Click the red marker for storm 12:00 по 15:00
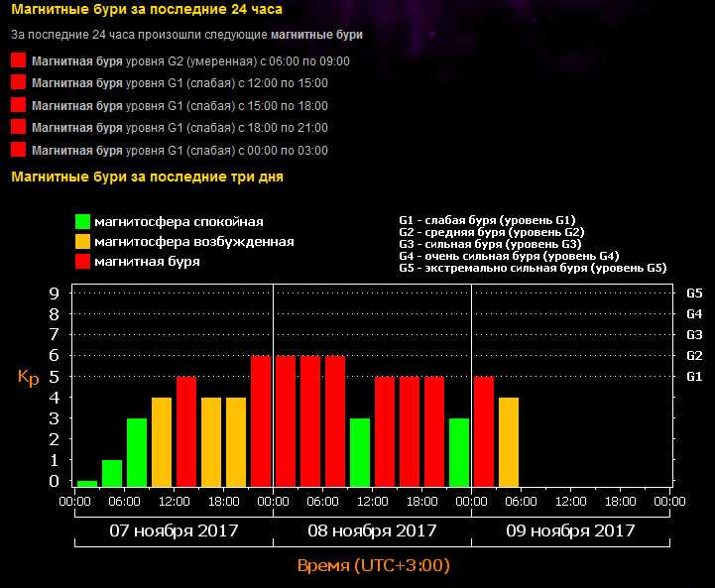Image resolution: width=715 pixels, height=588 pixels. click(18, 82)
